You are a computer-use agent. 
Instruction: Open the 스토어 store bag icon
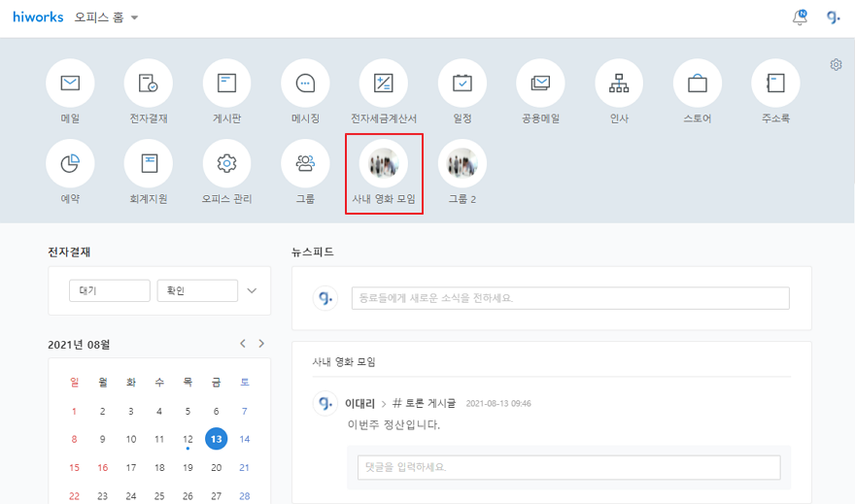click(x=698, y=84)
